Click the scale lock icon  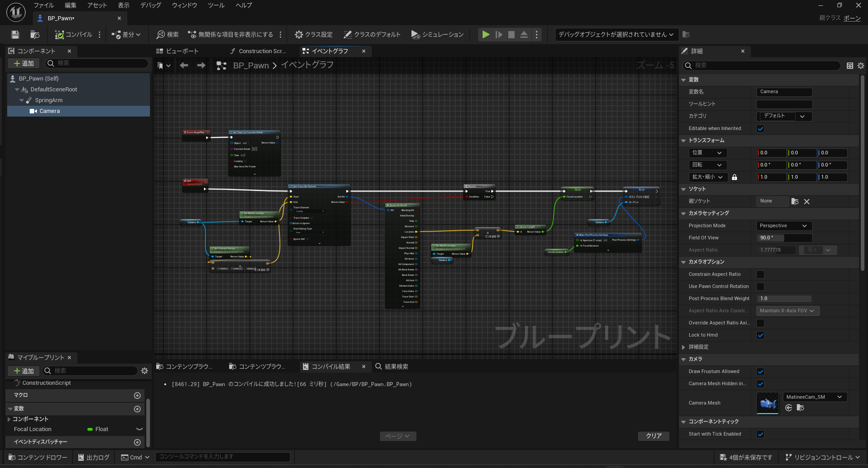(734, 177)
